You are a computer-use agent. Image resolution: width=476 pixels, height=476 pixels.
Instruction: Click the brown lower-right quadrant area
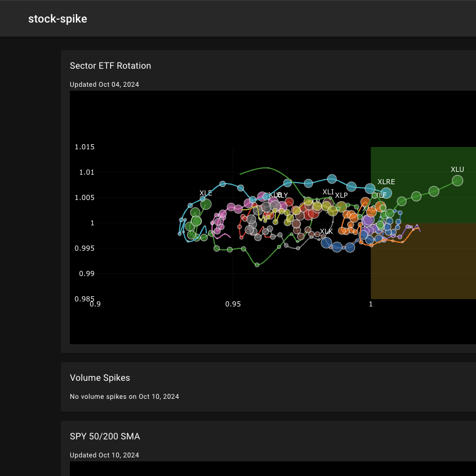click(x=428, y=270)
